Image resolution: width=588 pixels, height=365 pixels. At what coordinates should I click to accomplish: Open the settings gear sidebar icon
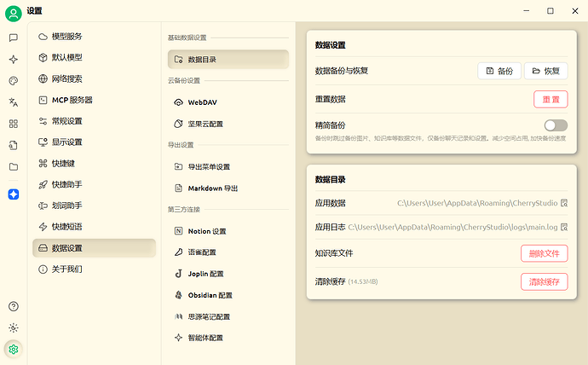coord(13,350)
